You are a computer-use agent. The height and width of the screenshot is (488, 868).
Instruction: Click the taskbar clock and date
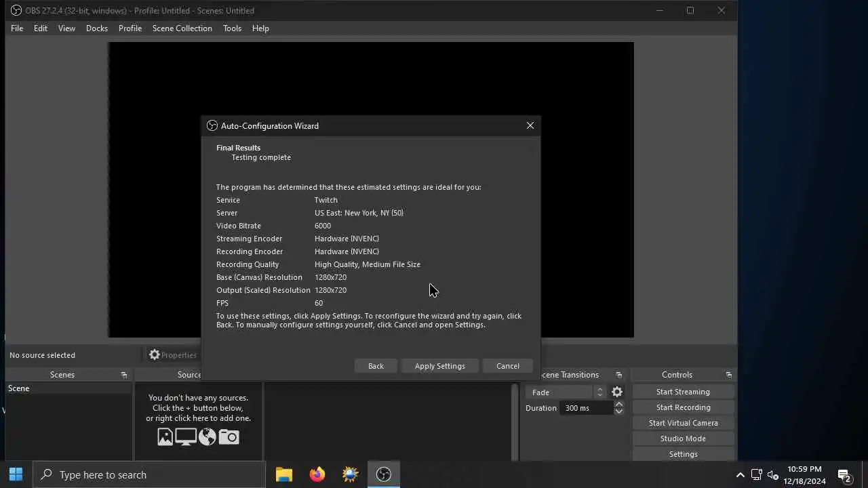(805, 475)
